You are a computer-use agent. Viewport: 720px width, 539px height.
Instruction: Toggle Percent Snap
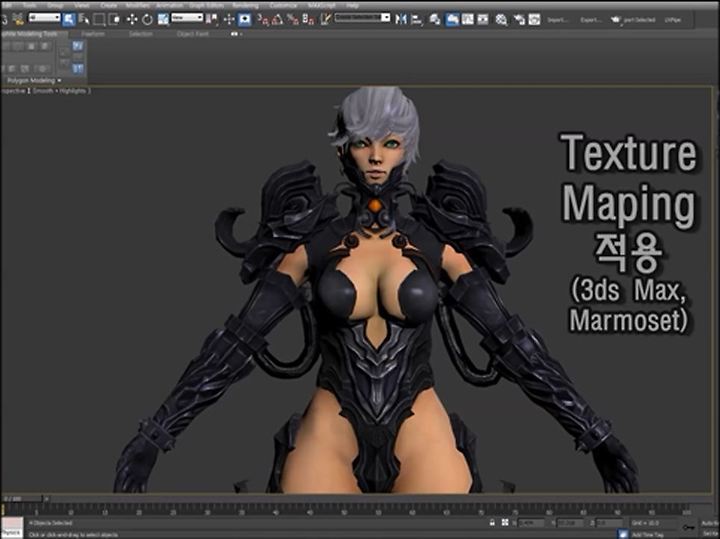click(292, 19)
